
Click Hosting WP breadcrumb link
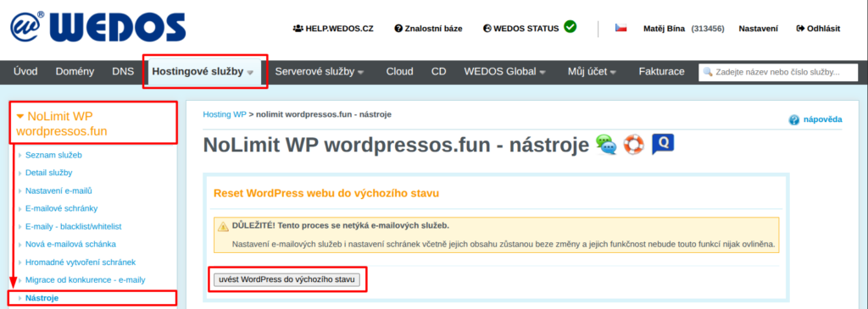[x=224, y=114]
